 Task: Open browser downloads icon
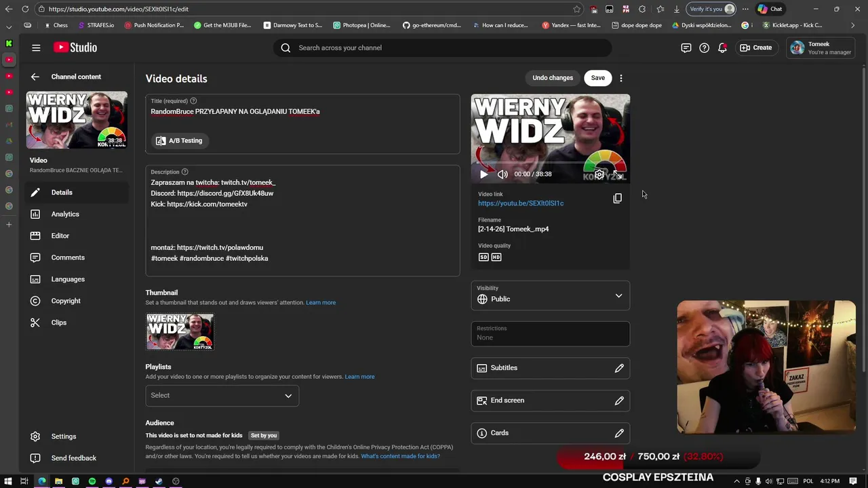[x=676, y=9]
